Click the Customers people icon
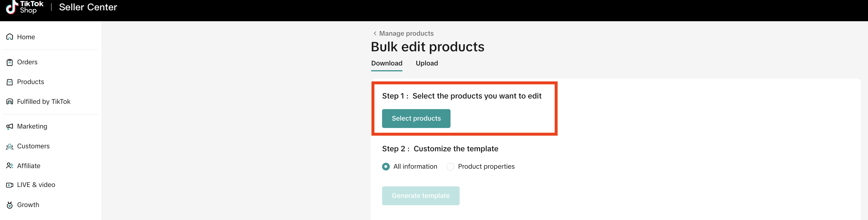The width and height of the screenshot is (868, 220). 10,147
